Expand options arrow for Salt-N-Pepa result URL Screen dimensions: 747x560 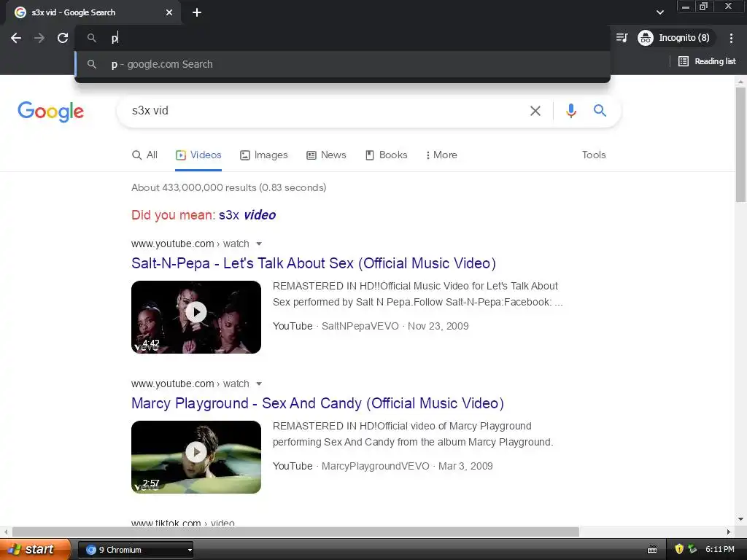(259, 244)
